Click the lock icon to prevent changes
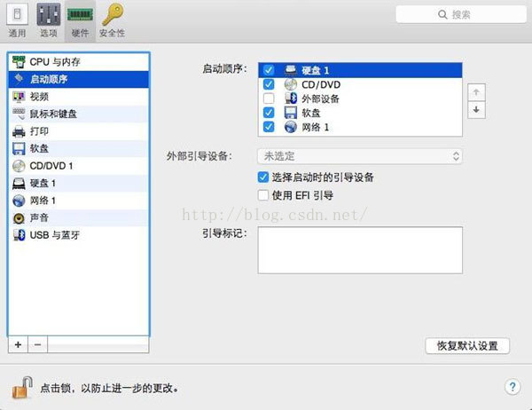532x410 pixels. point(22,388)
